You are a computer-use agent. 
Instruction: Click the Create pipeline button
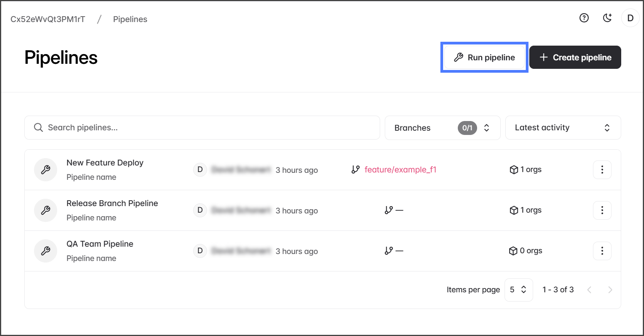[x=575, y=58]
